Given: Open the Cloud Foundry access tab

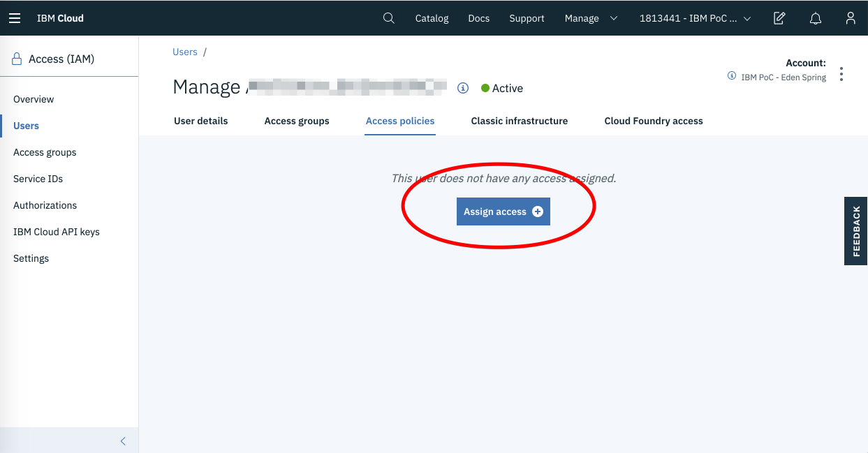Looking at the screenshot, I should pyautogui.click(x=654, y=121).
